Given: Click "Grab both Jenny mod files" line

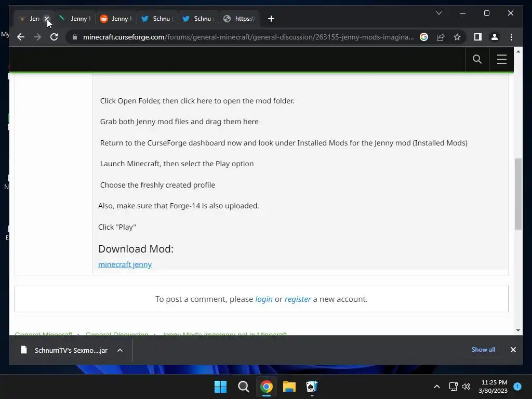Looking at the screenshot, I should (x=179, y=122).
